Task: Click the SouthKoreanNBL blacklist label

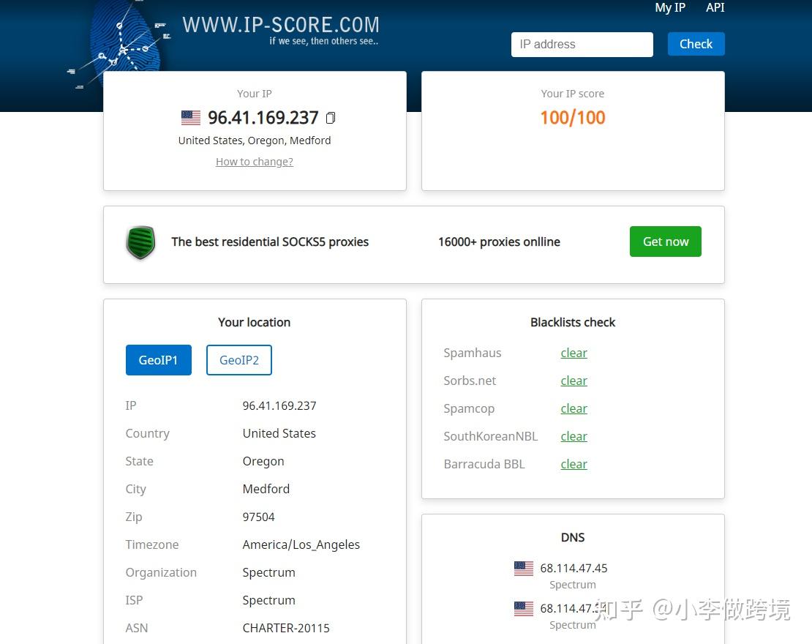Action: (490, 437)
